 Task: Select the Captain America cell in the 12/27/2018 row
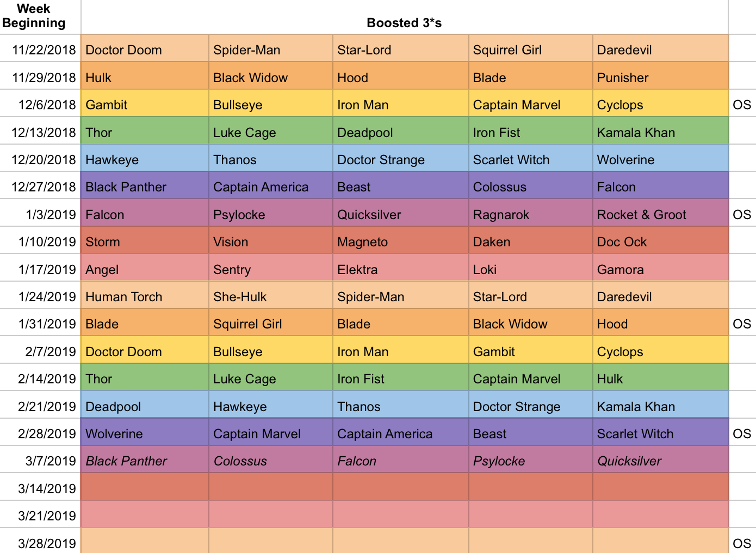point(270,185)
